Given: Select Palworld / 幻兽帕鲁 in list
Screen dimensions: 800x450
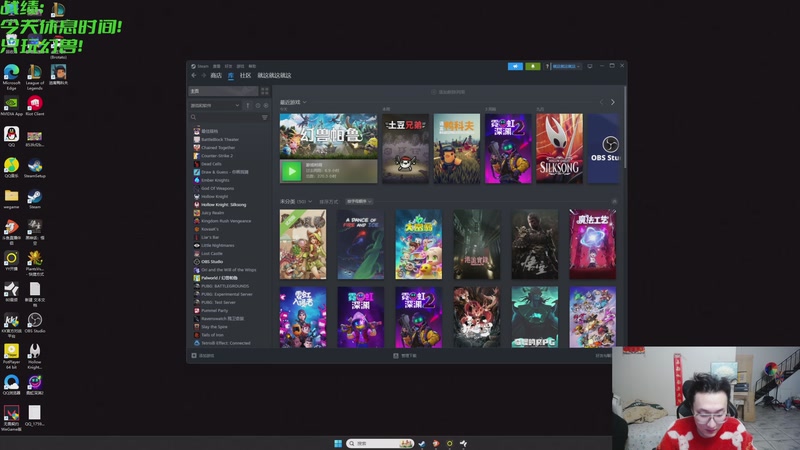Looking at the screenshot, I should (219, 278).
